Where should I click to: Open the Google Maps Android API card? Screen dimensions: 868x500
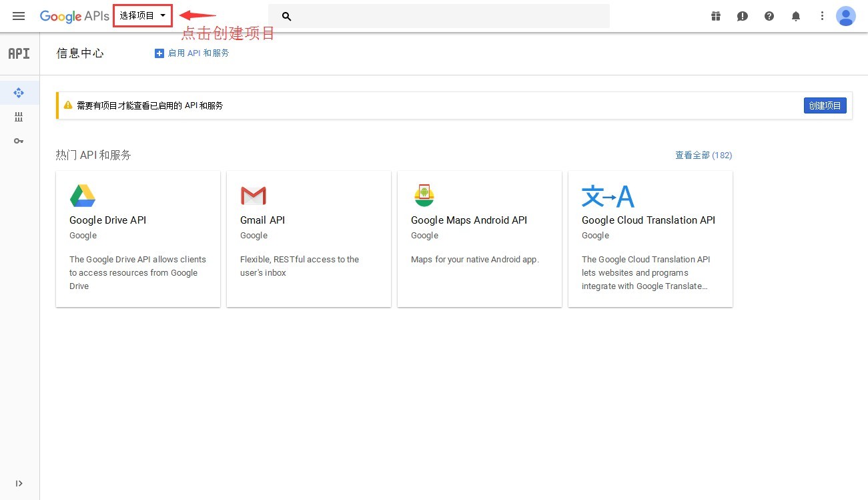[x=480, y=239]
